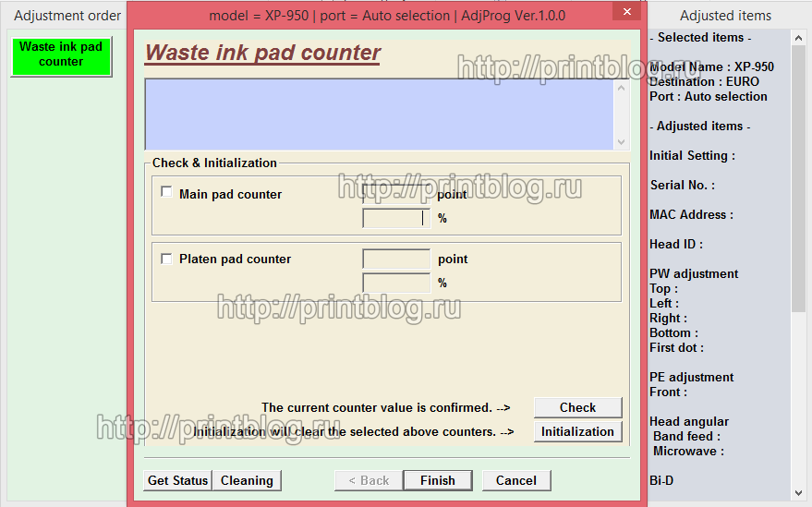This screenshot has width=812, height=507.
Task: Click 'MAC Address :' entry
Action: click(691, 214)
